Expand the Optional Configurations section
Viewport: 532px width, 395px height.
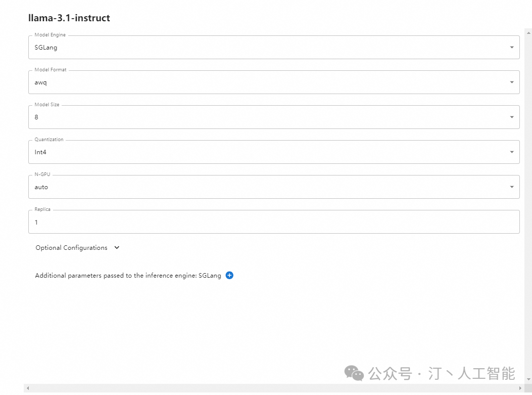(72, 248)
